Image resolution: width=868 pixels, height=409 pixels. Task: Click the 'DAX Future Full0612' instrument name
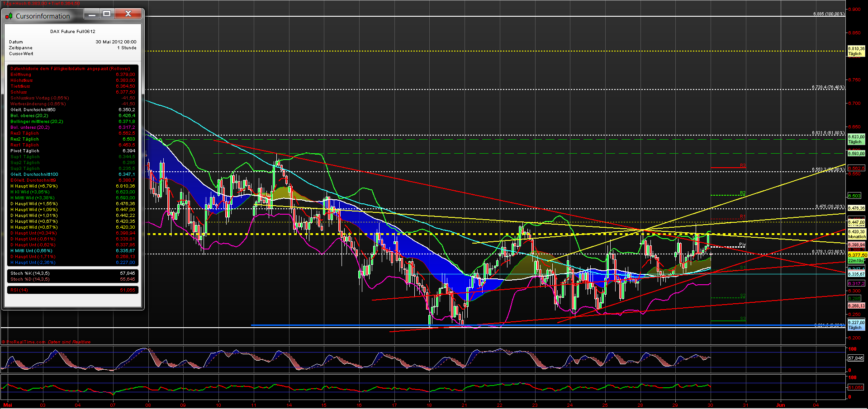click(x=73, y=32)
